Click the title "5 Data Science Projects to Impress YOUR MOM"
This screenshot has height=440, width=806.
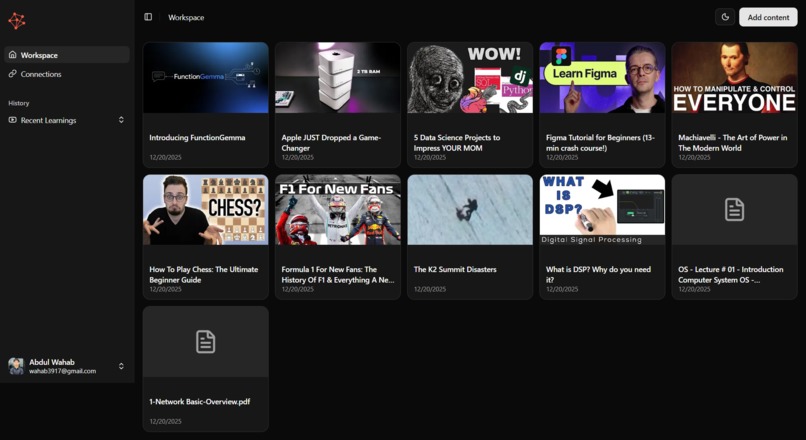click(456, 142)
